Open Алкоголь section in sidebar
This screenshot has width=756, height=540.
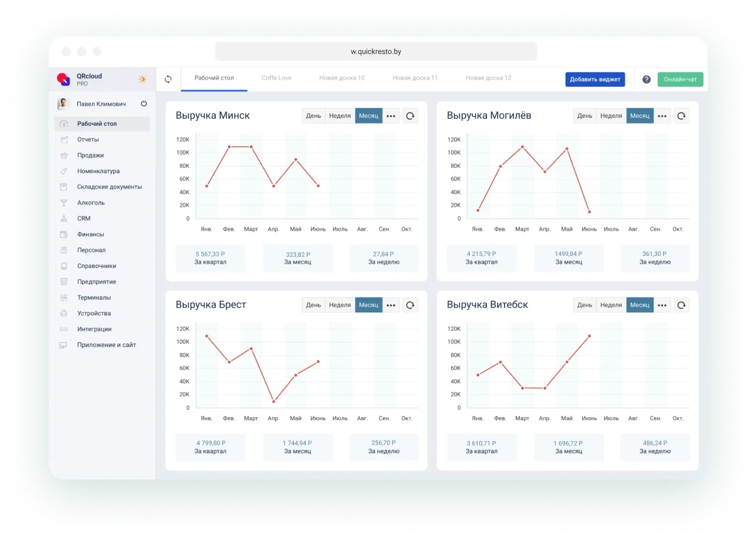(91, 203)
